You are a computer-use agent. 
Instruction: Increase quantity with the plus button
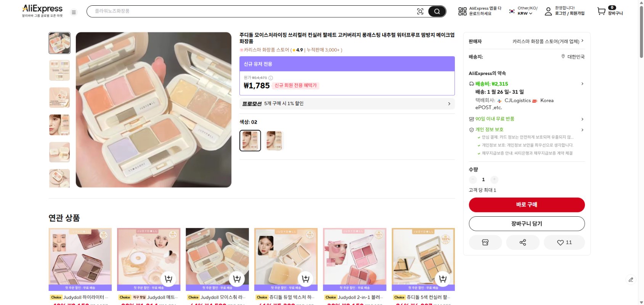(x=494, y=179)
